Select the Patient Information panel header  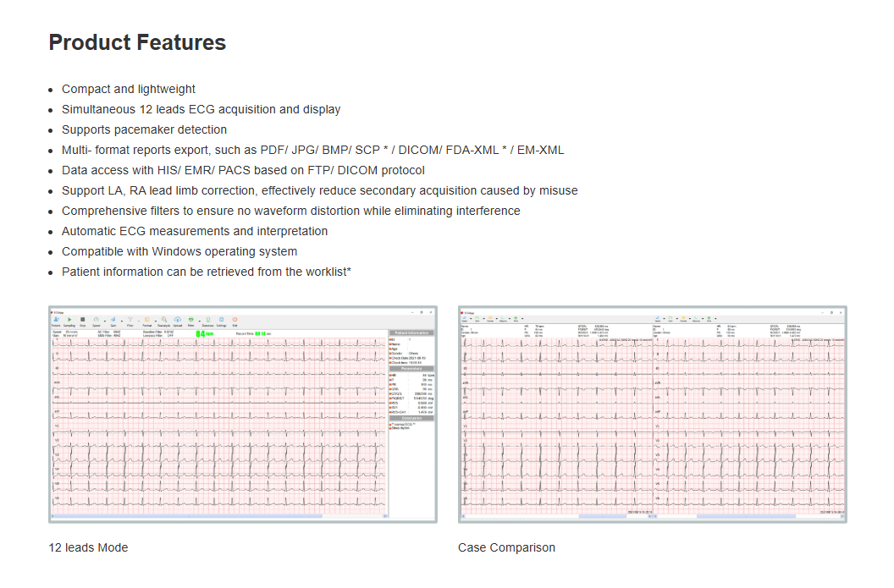[x=411, y=332]
